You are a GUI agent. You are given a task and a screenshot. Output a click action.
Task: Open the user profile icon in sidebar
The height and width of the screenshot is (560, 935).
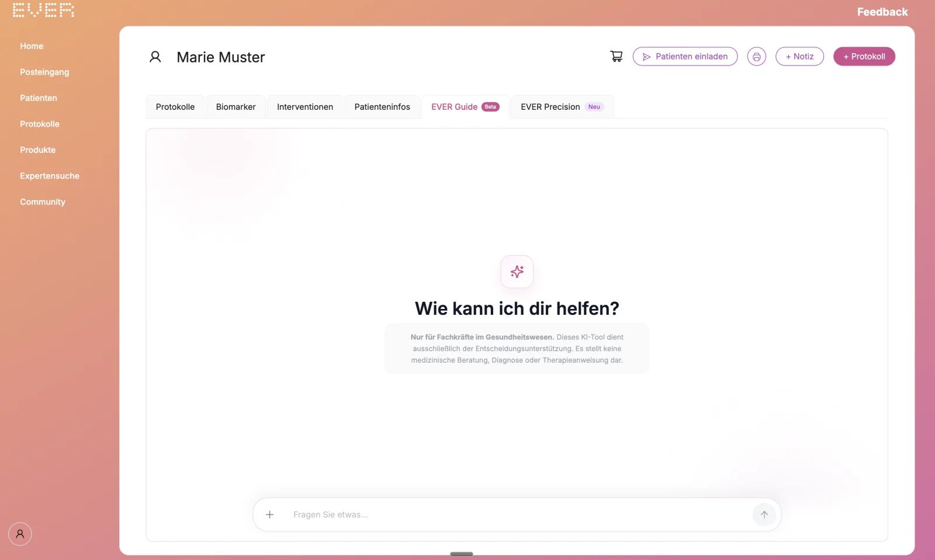point(20,534)
